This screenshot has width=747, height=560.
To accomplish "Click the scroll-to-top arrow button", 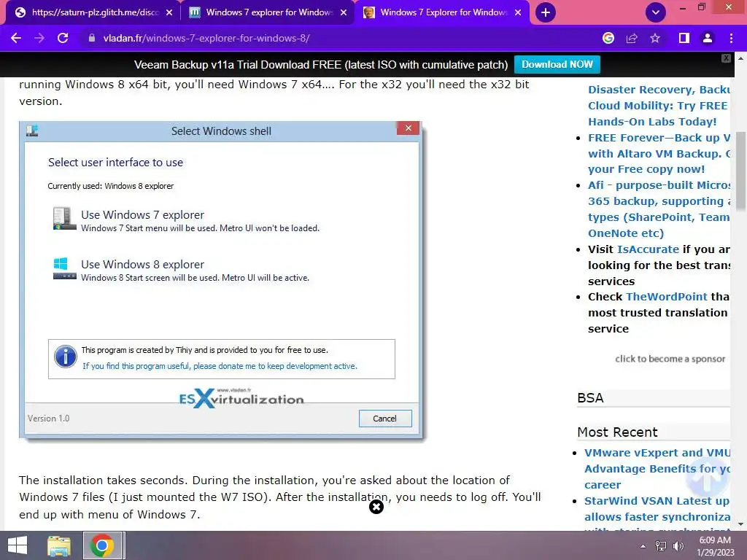I will (x=708, y=478).
